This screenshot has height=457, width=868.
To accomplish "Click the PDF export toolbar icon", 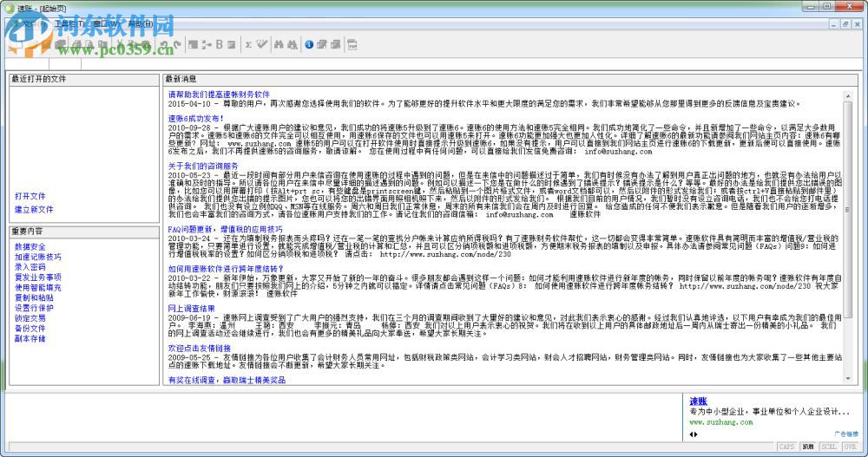I will (x=352, y=45).
